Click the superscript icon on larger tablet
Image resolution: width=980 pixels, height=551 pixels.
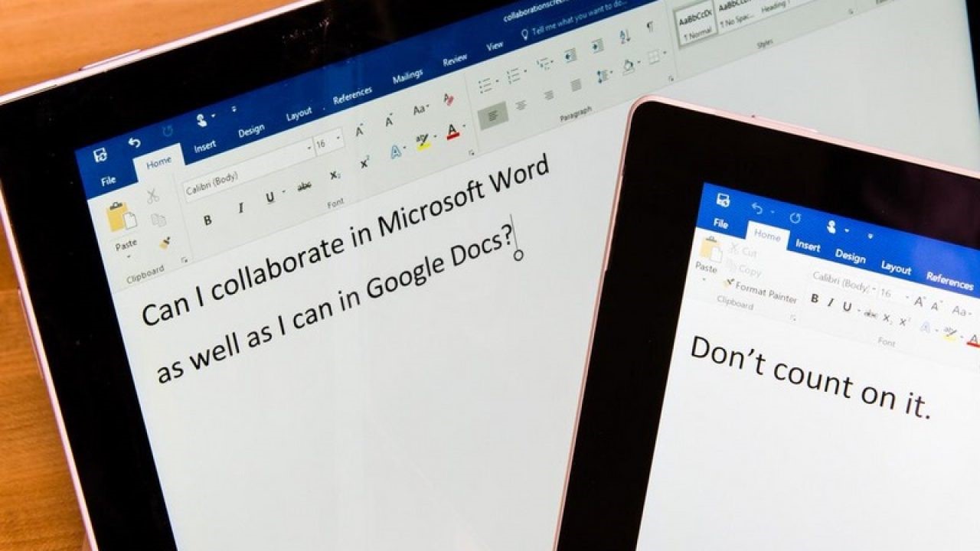click(364, 163)
